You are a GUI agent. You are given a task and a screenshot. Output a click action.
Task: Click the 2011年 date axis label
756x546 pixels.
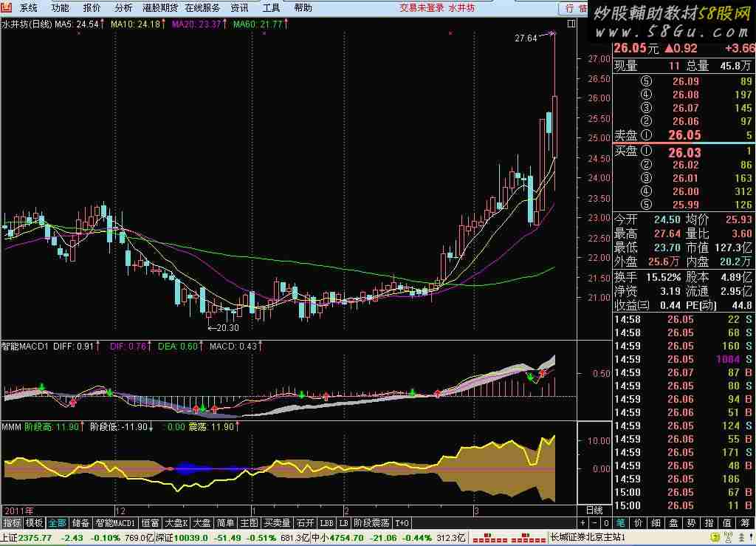point(19,511)
